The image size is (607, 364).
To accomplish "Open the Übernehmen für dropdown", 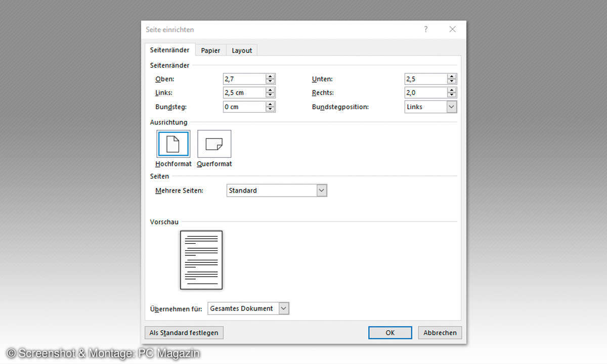I will click(x=284, y=308).
